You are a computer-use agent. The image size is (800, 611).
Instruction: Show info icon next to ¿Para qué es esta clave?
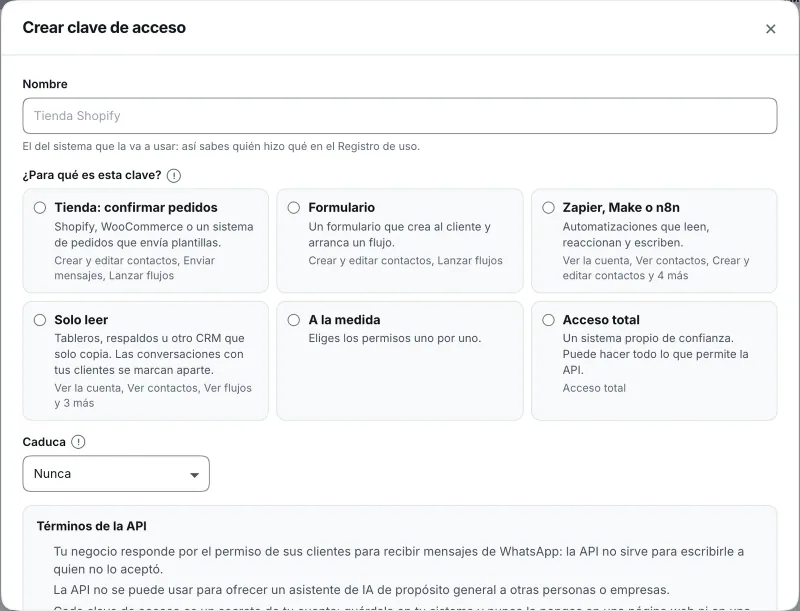pos(173,175)
